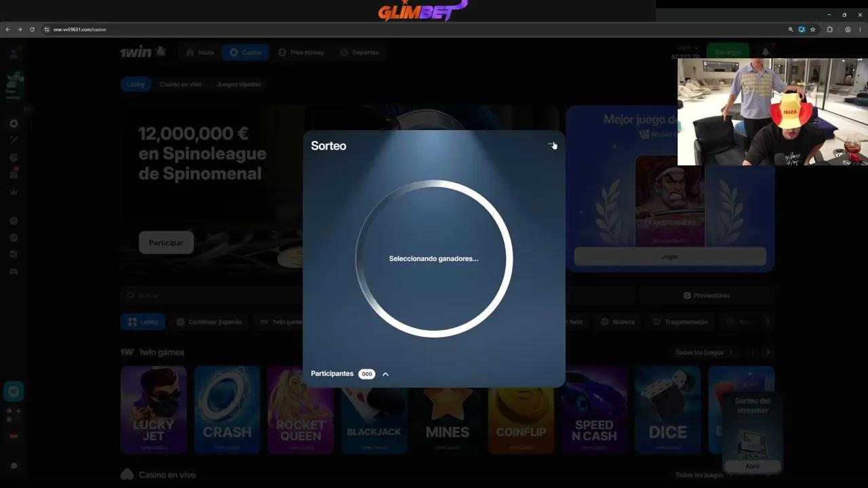Screen dimensions: 868x488
Task: Open the gamepad icon in left sidebar
Action: (14, 272)
